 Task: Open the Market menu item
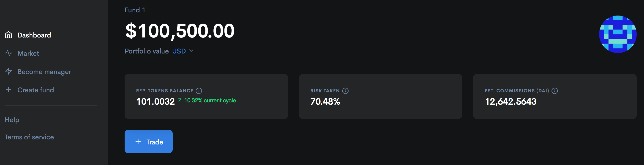tap(28, 53)
